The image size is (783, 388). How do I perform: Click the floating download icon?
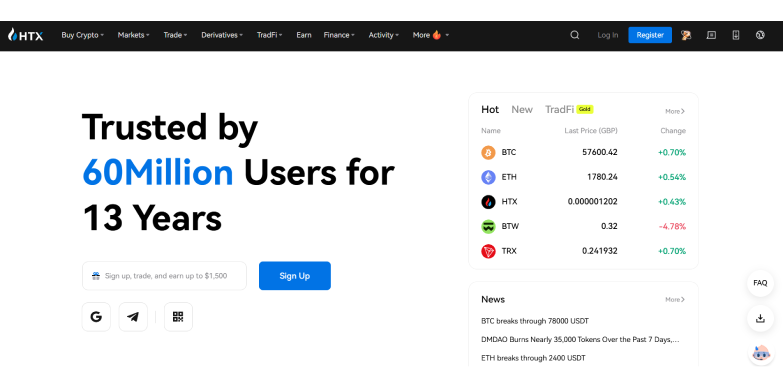[x=760, y=319]
